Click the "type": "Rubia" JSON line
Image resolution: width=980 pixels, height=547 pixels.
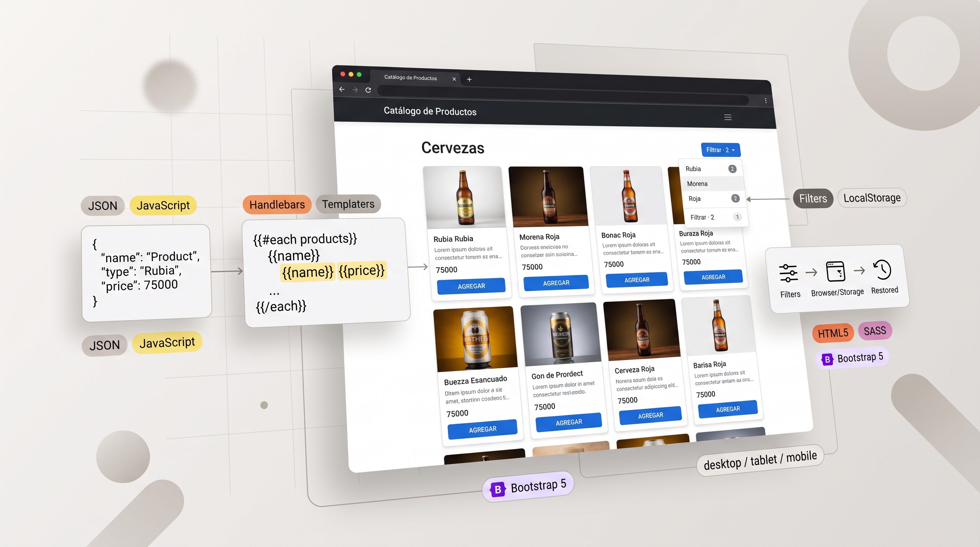(x=141, y=271)
